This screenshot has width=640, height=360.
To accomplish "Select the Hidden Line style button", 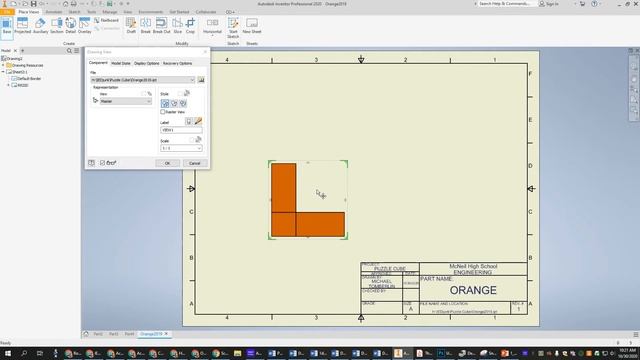I will click(165, 103).
